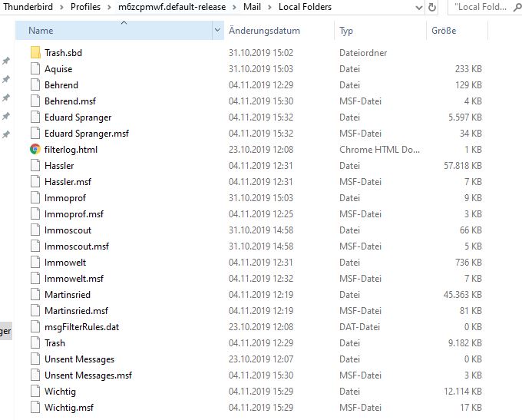Navigate to the Thunderbird breadcrumb
Screen dimensions: 522x420
(28, 7)
